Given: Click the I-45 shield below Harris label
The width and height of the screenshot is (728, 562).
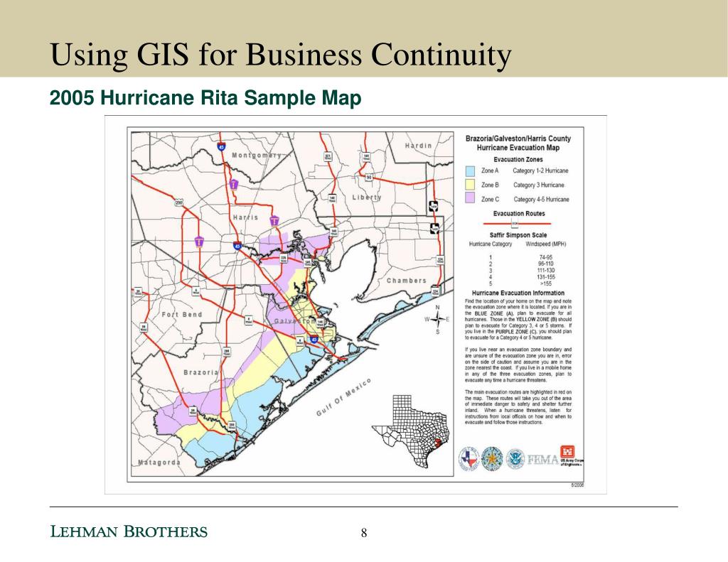Looking at the screenshot, I should click(237, 246).
